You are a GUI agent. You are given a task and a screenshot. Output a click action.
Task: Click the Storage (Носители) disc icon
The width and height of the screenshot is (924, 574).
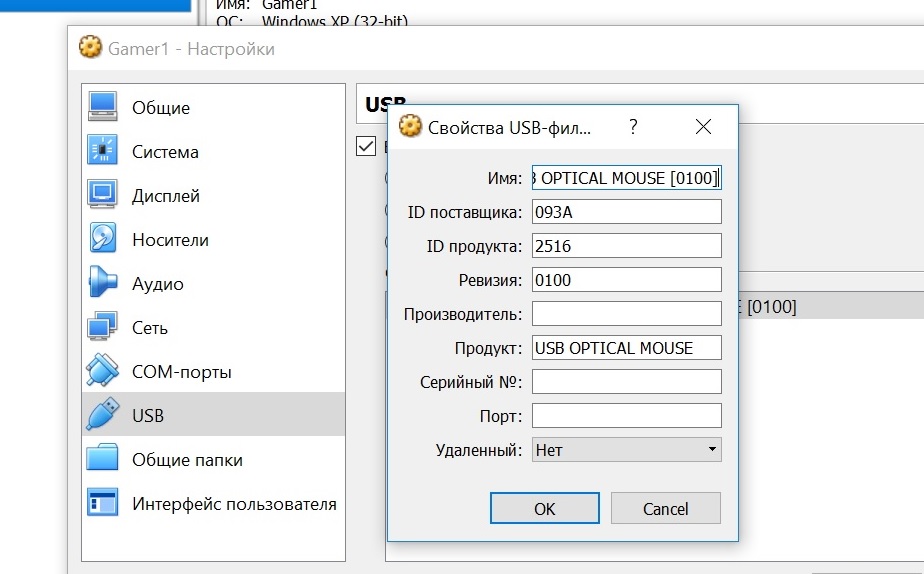[x=103, y=240]
